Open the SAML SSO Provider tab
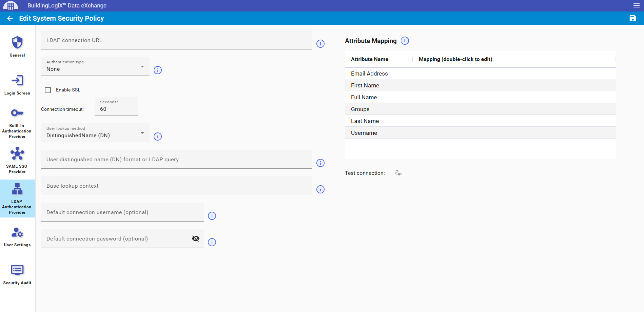The width and height of the screenshot is (644, 312). [x=17, y=160]
